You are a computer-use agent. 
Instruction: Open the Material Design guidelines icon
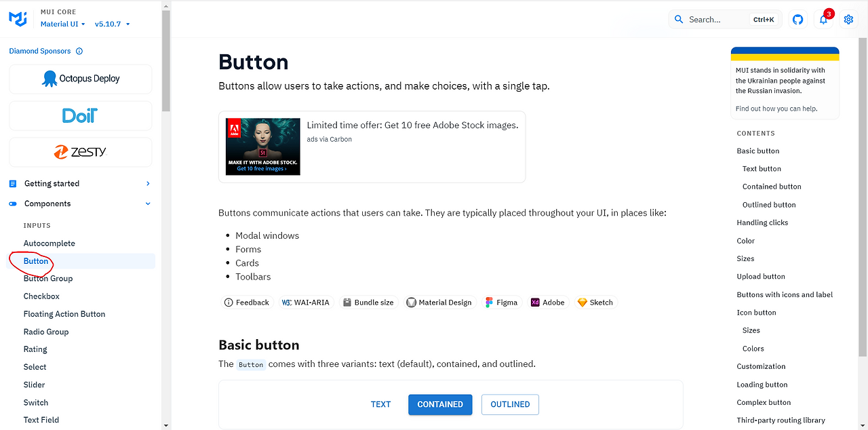pyautogui.click(x=411, y=302)
